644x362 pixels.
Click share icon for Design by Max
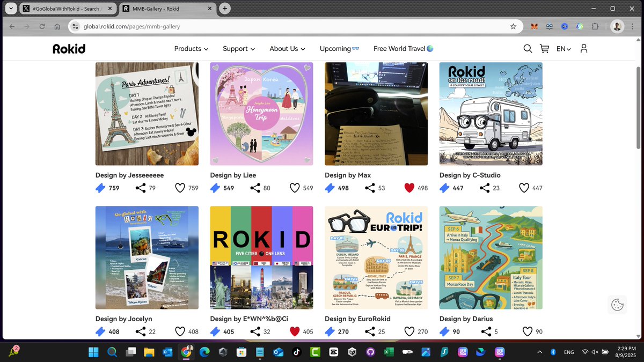point(370,188)
